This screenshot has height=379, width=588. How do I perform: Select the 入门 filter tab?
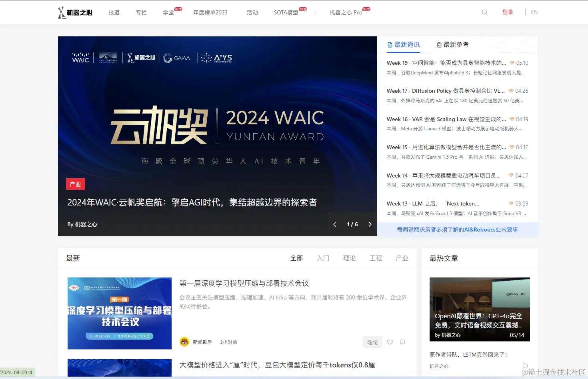(x=323, y=258)
